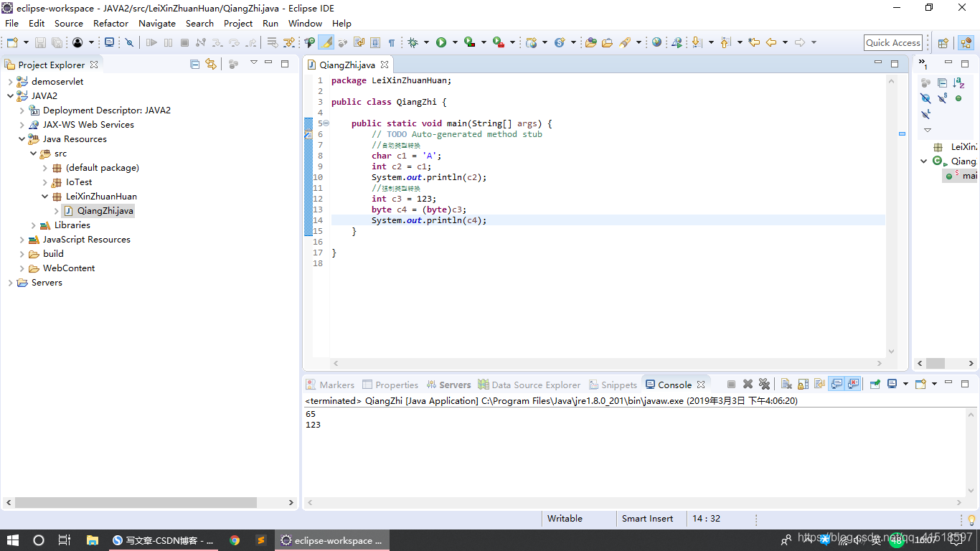Jump to Previous Annotation arrow icon
Viewport: 980px width, 551px height.
coord(725,42)
